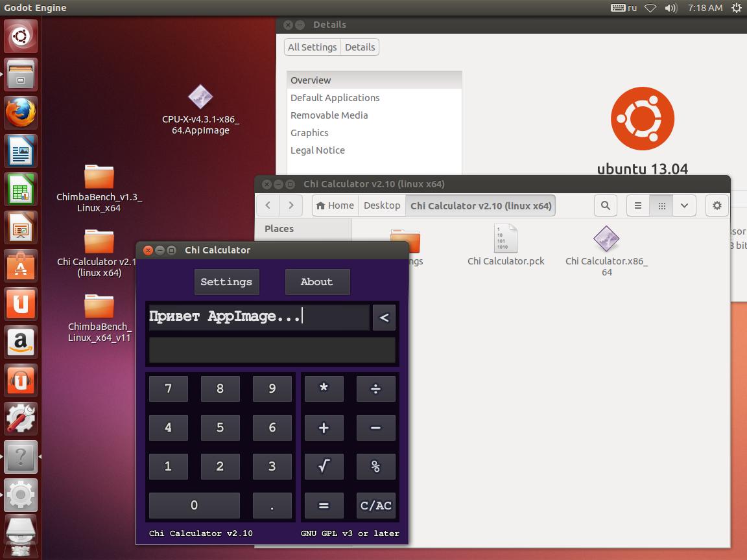
Task: Click calculator digit 1
Action: click(168, 466)
